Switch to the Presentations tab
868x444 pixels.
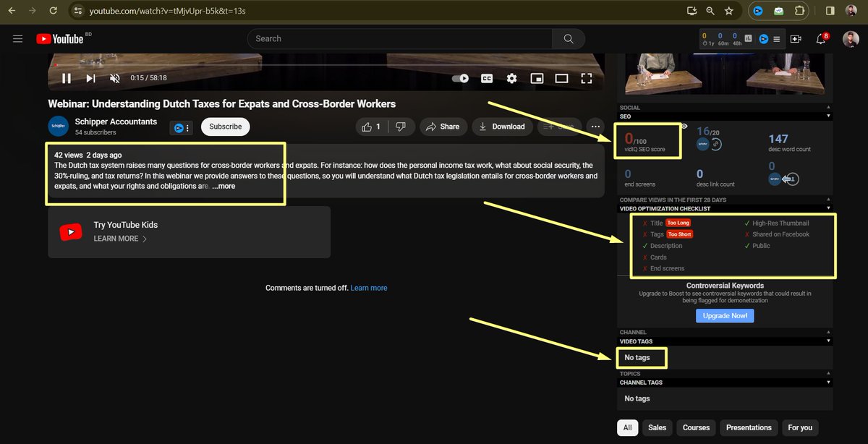pyautogui.click(x=749, y=427)
